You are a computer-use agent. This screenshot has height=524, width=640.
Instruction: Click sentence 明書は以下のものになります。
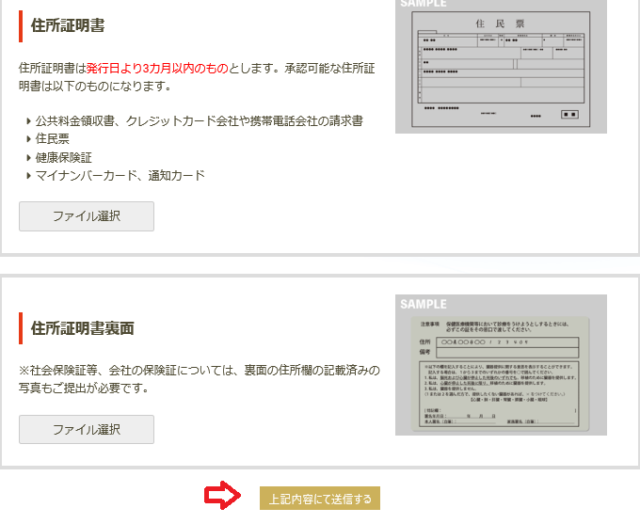[94, 86]
